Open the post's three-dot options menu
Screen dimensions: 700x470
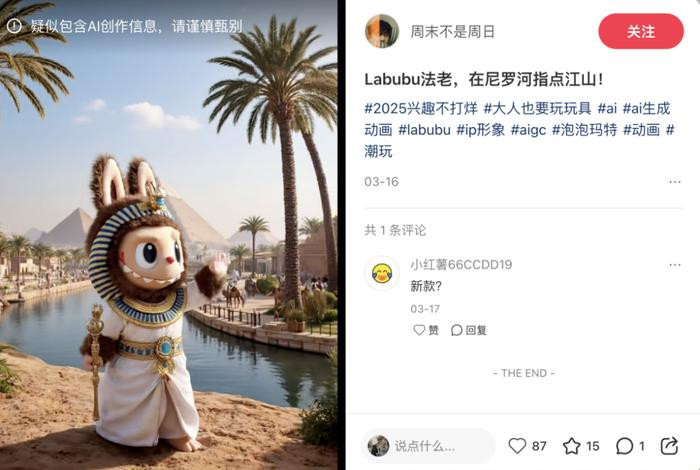675,182
